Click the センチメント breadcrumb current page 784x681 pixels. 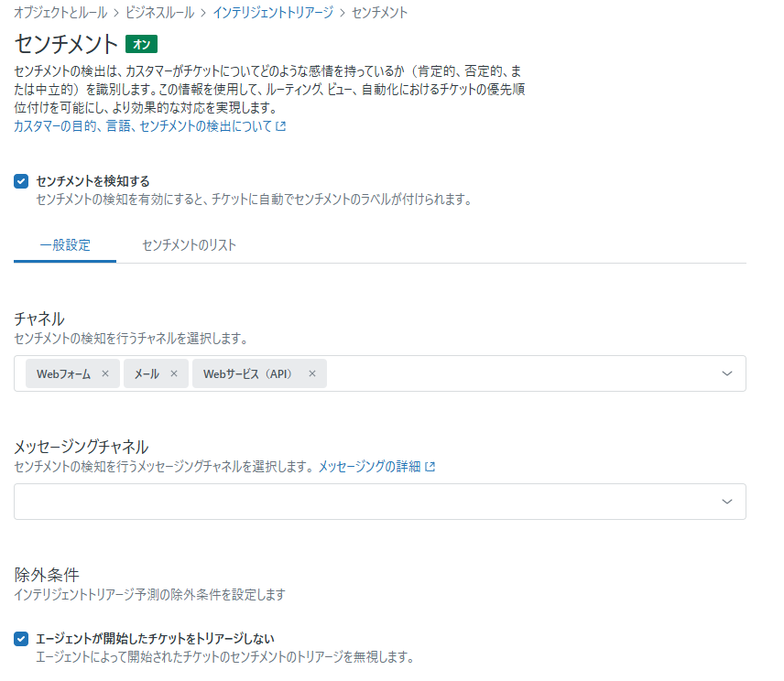(379, 13)
